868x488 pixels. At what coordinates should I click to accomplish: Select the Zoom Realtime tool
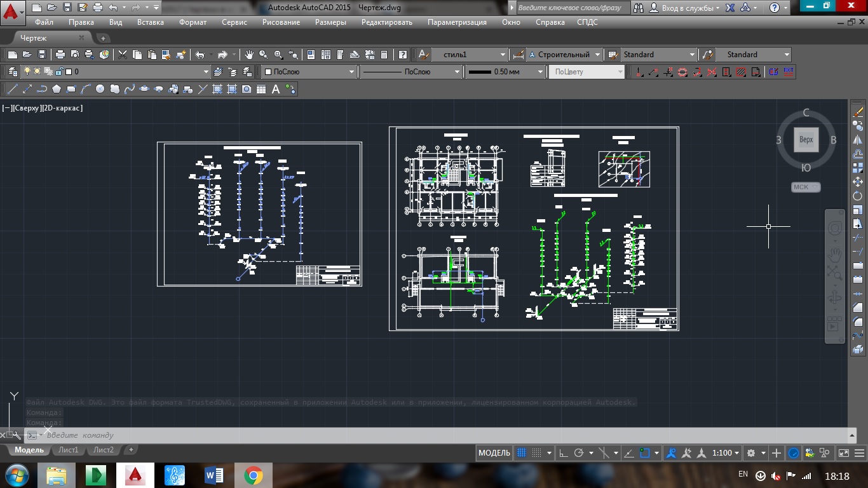tap(263, 55)
